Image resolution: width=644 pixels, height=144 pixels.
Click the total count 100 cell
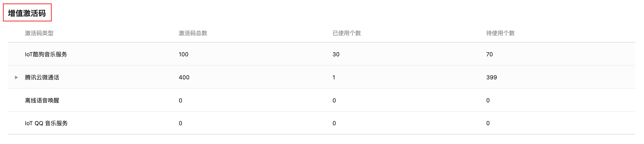click(183, 54)
